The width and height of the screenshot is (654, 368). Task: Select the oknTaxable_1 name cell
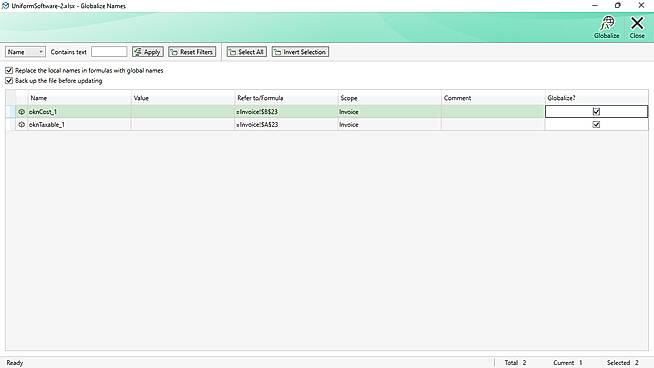tap(79, 124)
